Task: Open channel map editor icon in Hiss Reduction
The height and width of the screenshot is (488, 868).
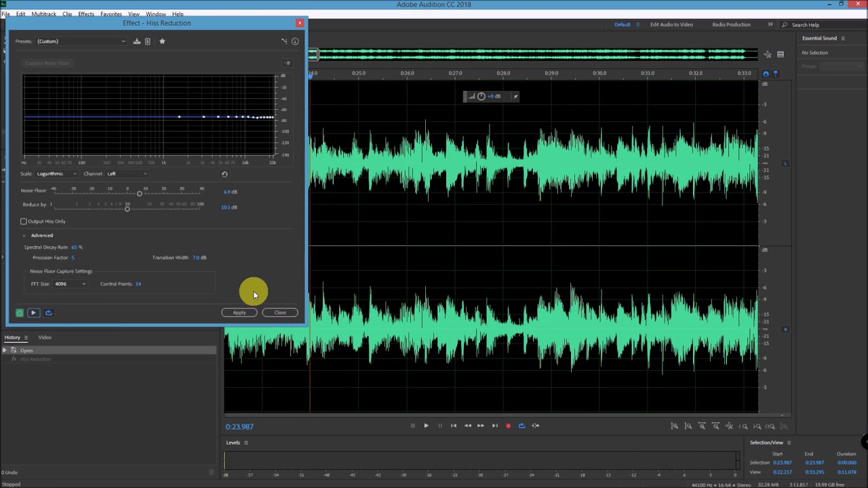Action: pos(284,41)
